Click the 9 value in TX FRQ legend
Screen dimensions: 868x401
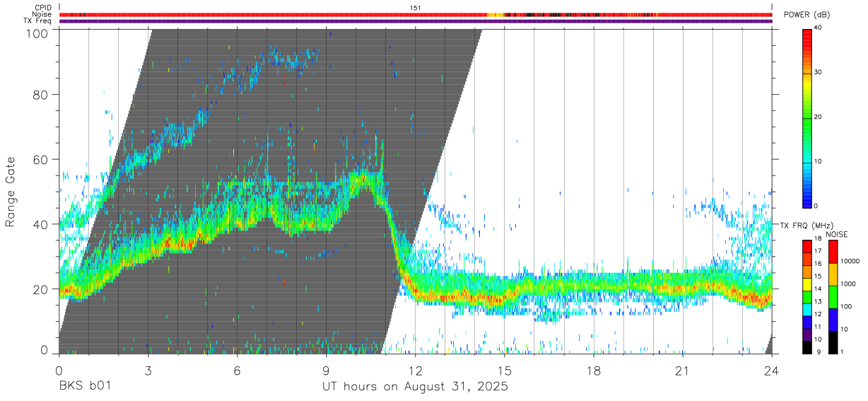click(819, 351)
